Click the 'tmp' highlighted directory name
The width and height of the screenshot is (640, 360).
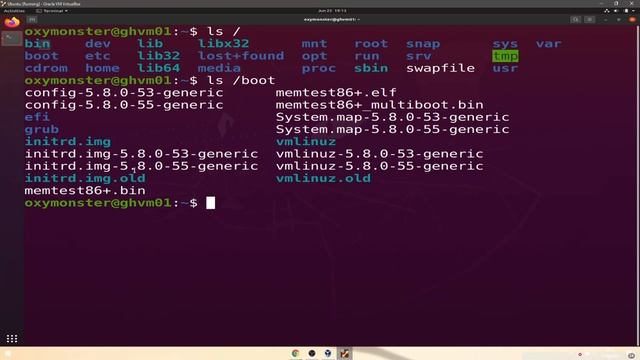coord(505,56)
